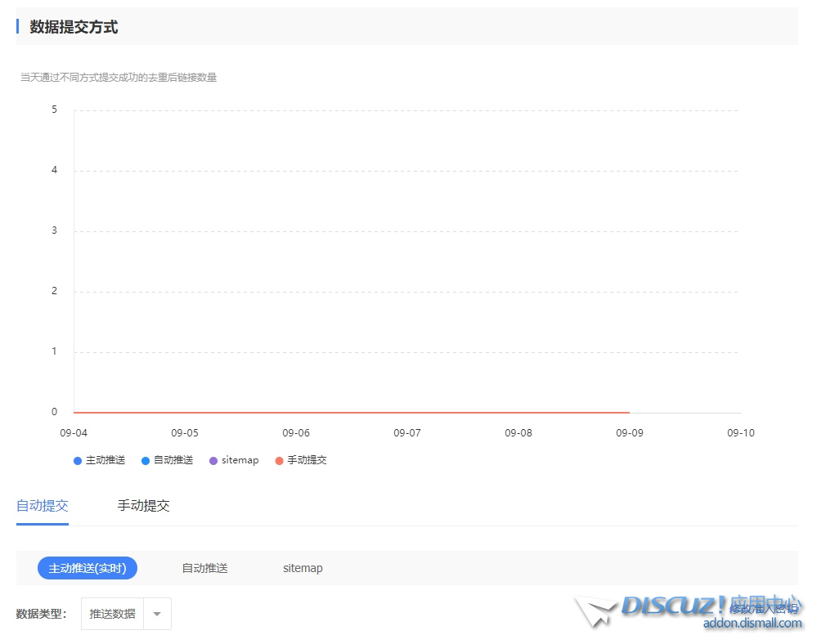The width and height of the screenshot is (817, 644).
Task: Click the 09-09 label on x-axis
Action: pyautogui.click(x=629, y=433)
